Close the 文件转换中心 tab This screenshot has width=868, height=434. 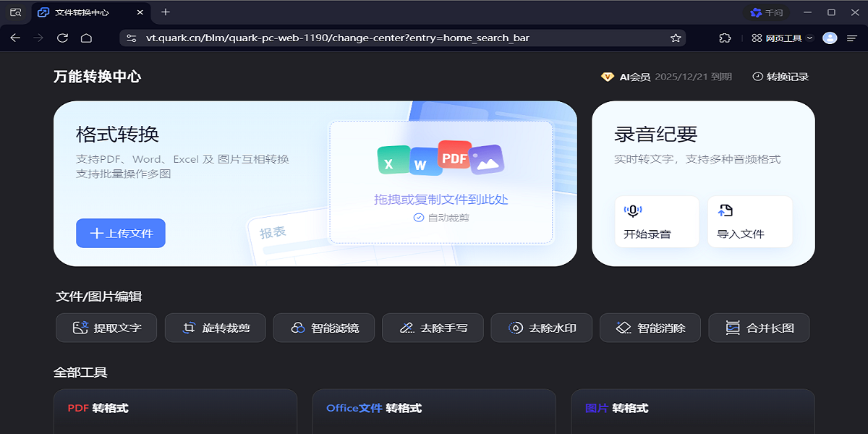pyautogui.click(x=140, y=12)
